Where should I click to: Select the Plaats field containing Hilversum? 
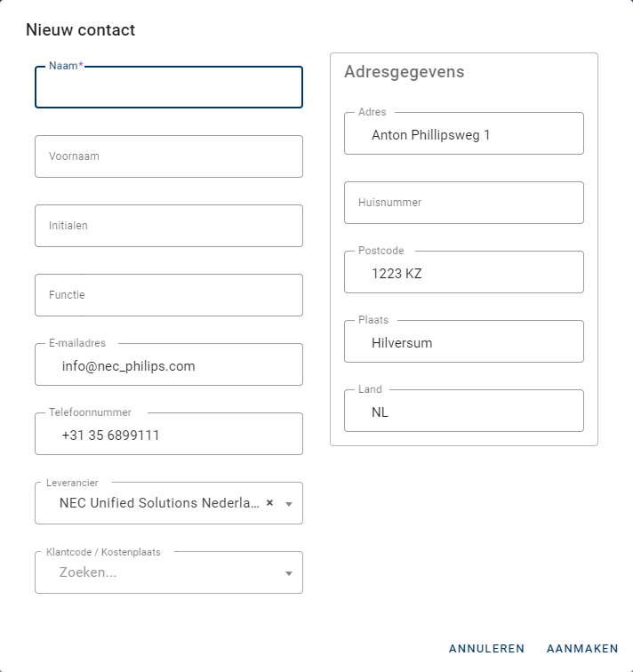pyautogui.click(x=463, y=343)
